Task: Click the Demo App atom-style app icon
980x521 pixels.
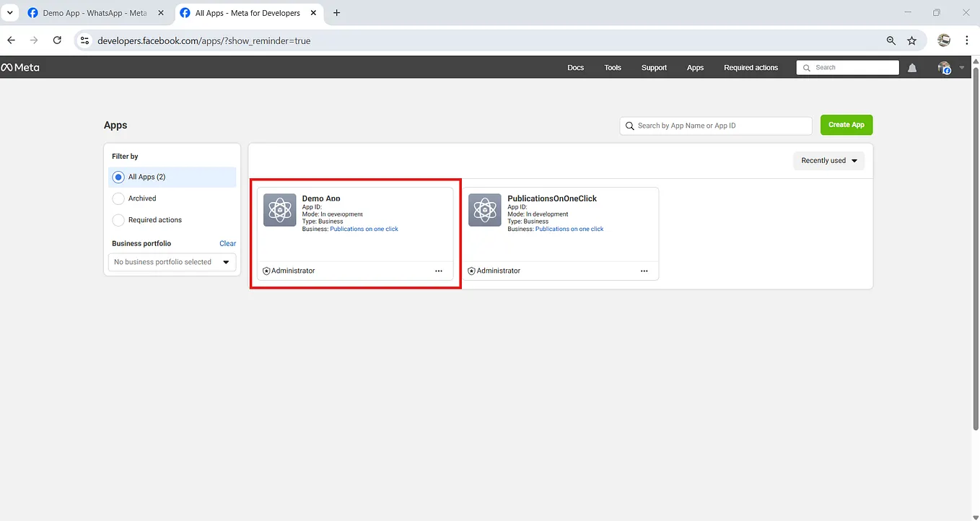Action: (279, 210)
